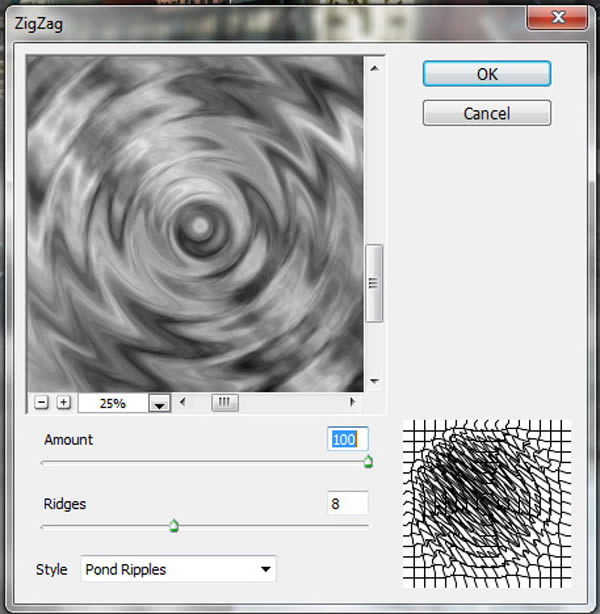Click the Ridges slider handle
The width and height of the screenshot is (600, 614).
(174, 526)
